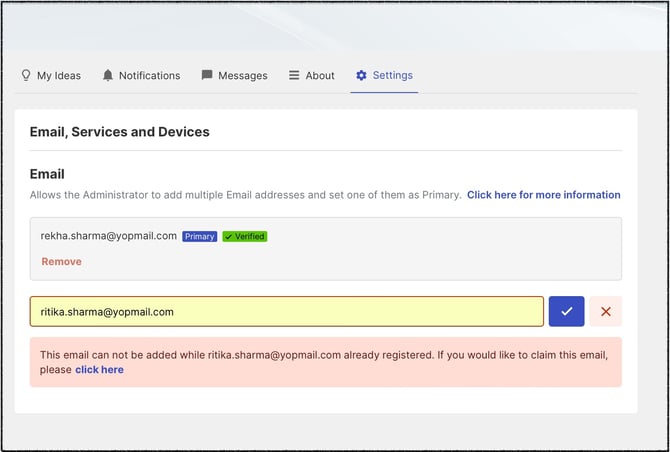Open the About tab
Screen dimensions: 670x452
(x=312, y=76)
